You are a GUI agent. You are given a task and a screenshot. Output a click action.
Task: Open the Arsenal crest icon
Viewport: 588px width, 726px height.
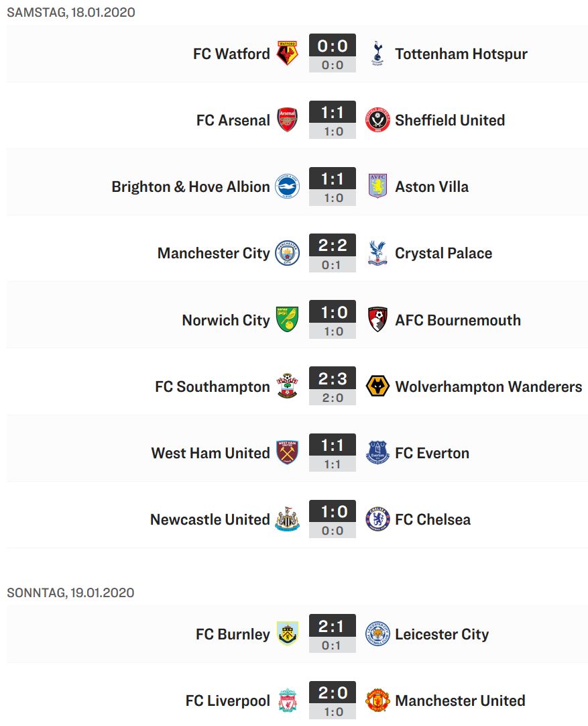point(287,120)
